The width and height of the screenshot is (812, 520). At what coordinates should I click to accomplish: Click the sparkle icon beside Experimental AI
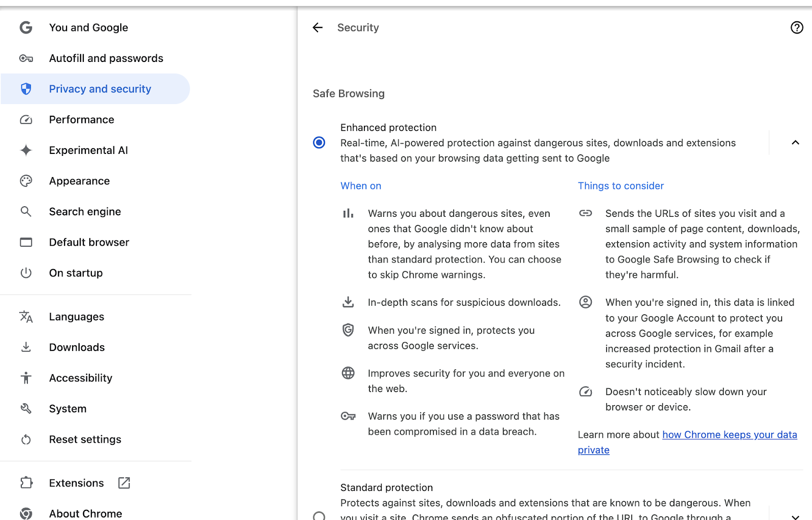tap(26, 150)
